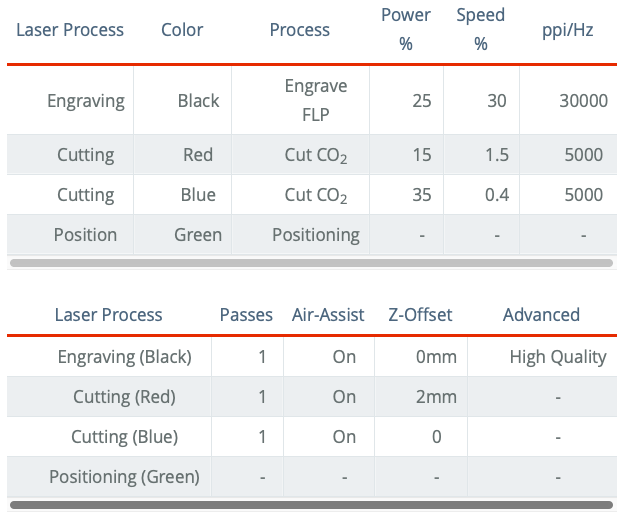Select the High Quality advanced cell
This screenshot has height=517, width=625.
[x=558, y=357]
